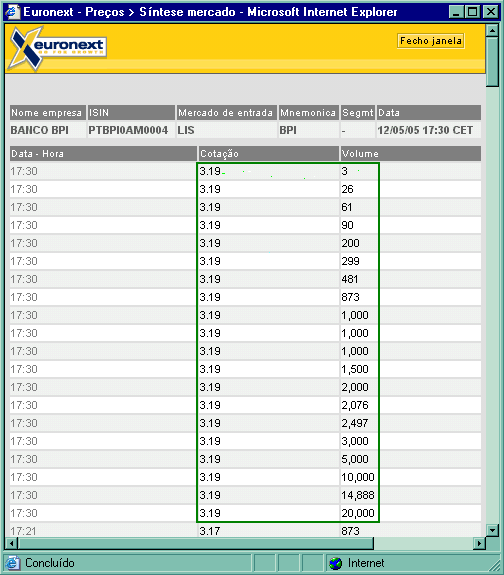Click the Data - Hora column header
The height and width of the screenshot is (575, 504).
103,154
